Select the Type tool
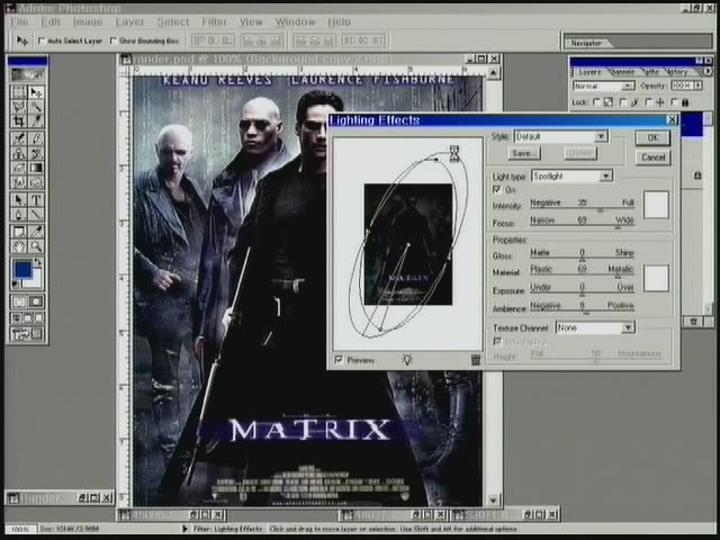 pyautogui.click(x=36, y=200)
